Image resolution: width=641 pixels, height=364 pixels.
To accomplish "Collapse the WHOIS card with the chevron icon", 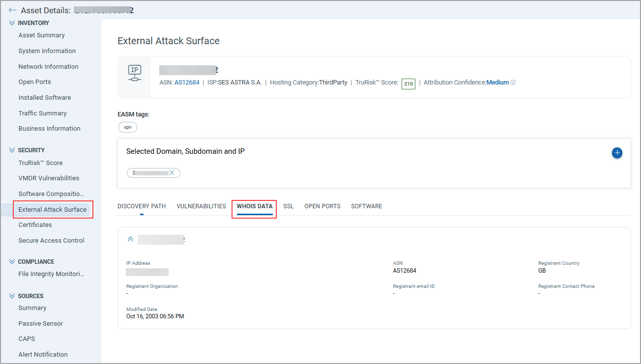I will pos(130,239).
